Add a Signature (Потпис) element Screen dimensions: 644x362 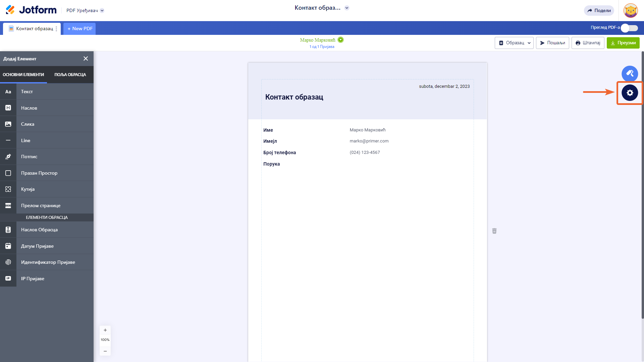coord(47,157)
